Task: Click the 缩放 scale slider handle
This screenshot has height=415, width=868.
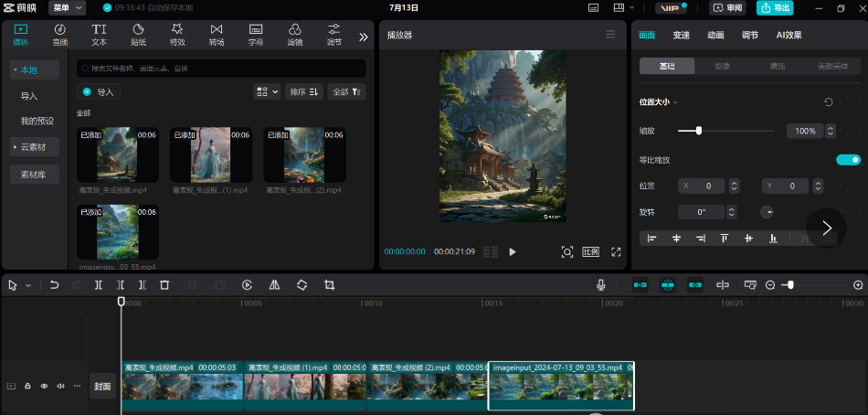Action: pos(699,131)
